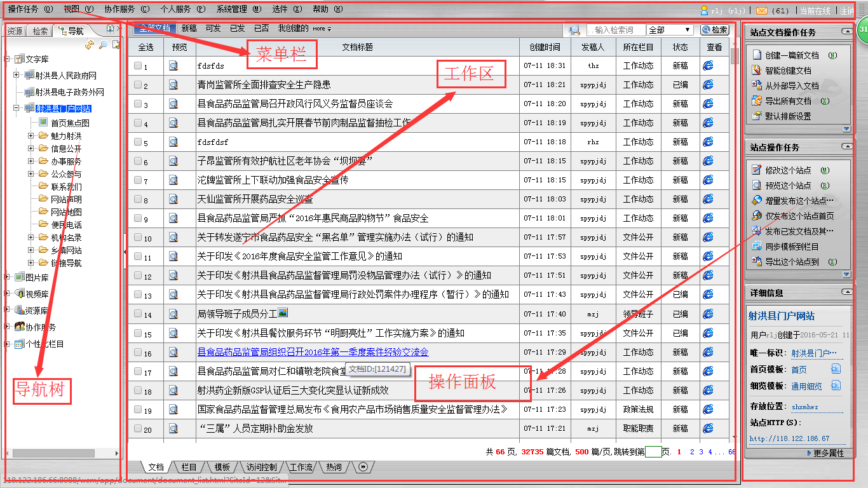
Task: Click 创建一篇新文档 icon in the task panel
Action: [756, 55]
